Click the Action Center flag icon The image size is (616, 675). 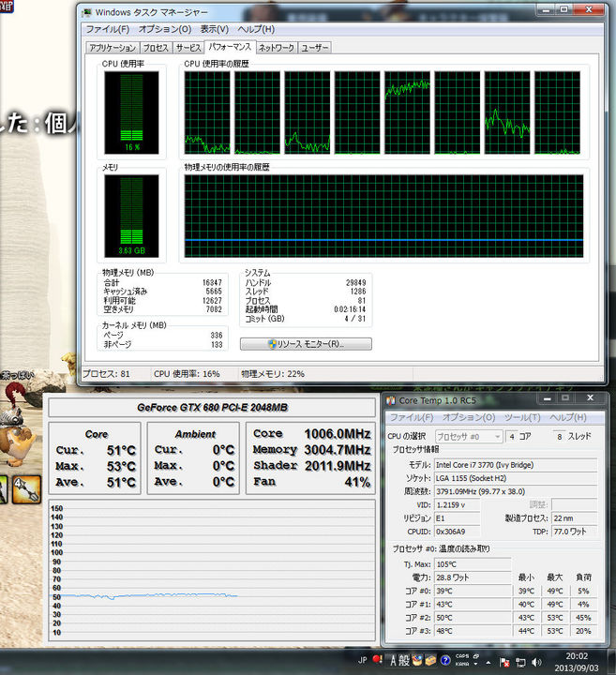tap(505, 662)
